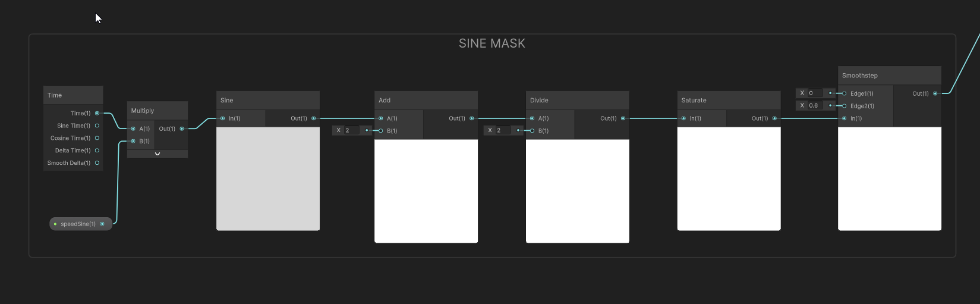980x304 pixels.
Task: Click the Saturate node preview thumbnail
Action: coord(729,178)
